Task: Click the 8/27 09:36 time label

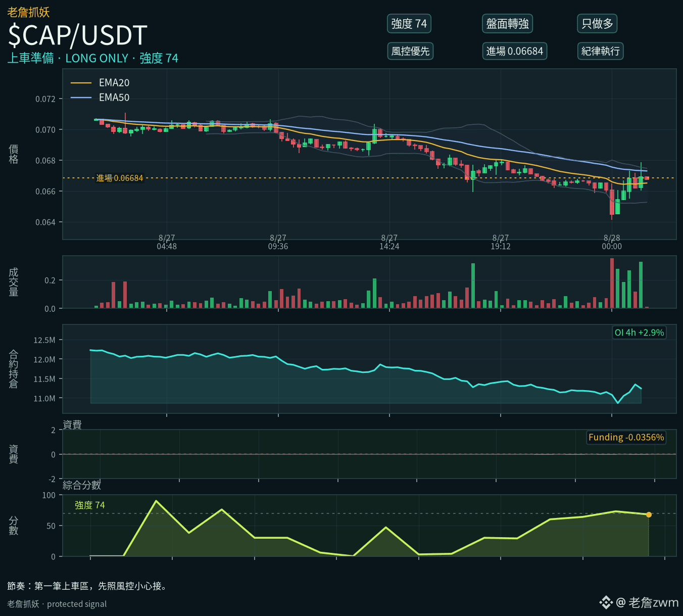Action: [x=278, y=242]
